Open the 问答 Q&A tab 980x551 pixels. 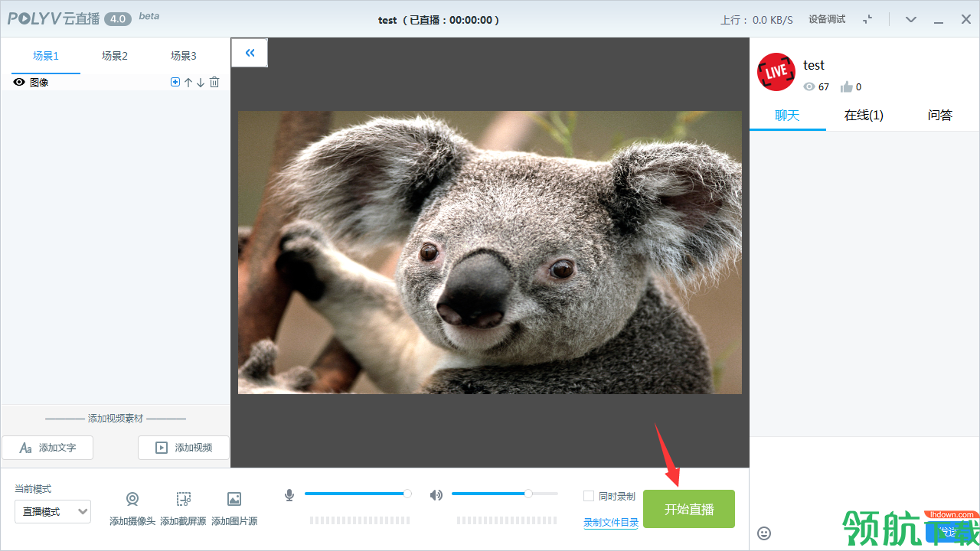click(x=940, y=116)
